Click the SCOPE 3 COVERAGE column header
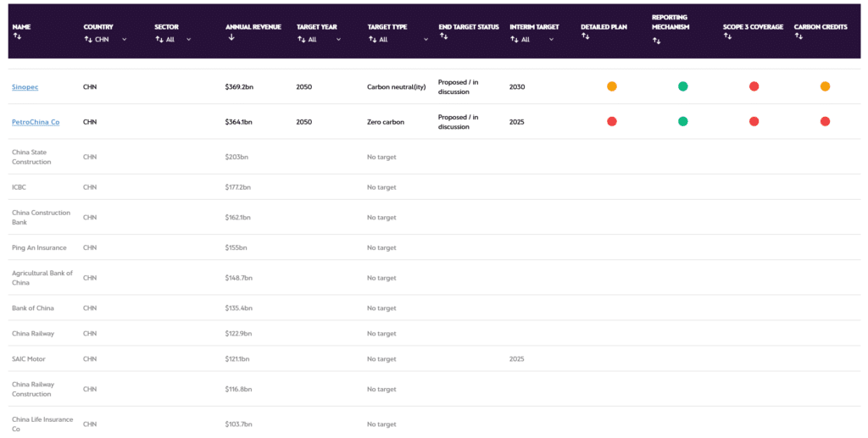 [x=753, y=26]
